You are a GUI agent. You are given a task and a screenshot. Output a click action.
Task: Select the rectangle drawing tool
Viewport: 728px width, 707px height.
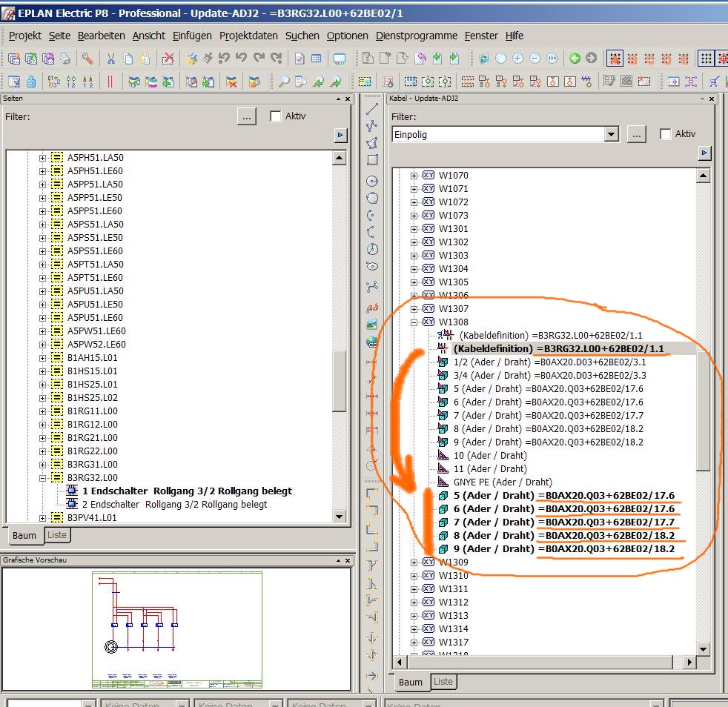click(x=372, y=159)
